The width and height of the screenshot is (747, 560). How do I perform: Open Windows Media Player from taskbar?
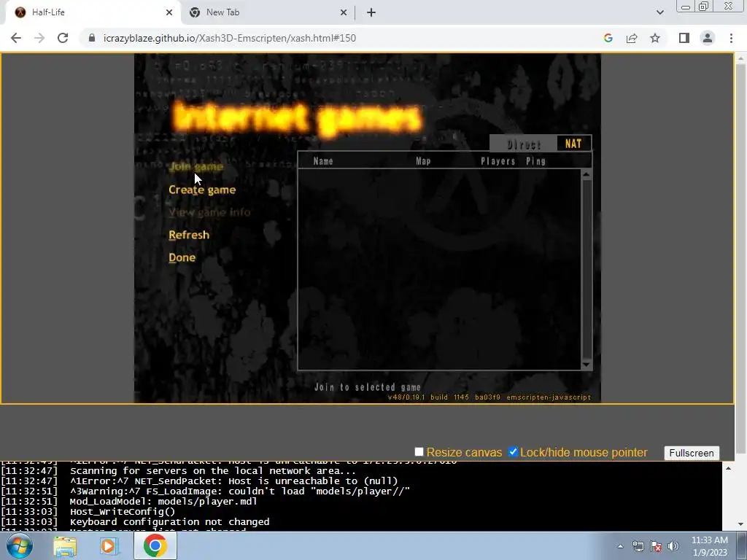[109, 545]
